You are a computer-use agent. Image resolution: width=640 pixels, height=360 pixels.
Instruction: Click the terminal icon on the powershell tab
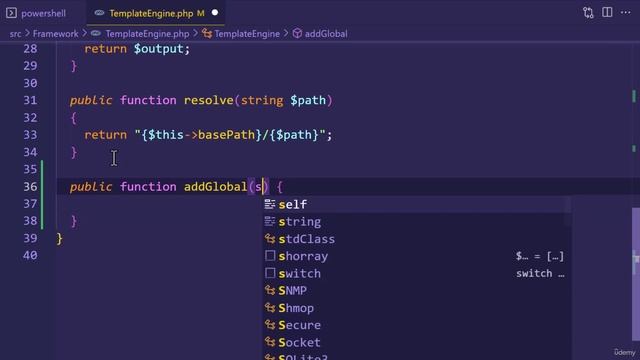click(x=11, y=13)
